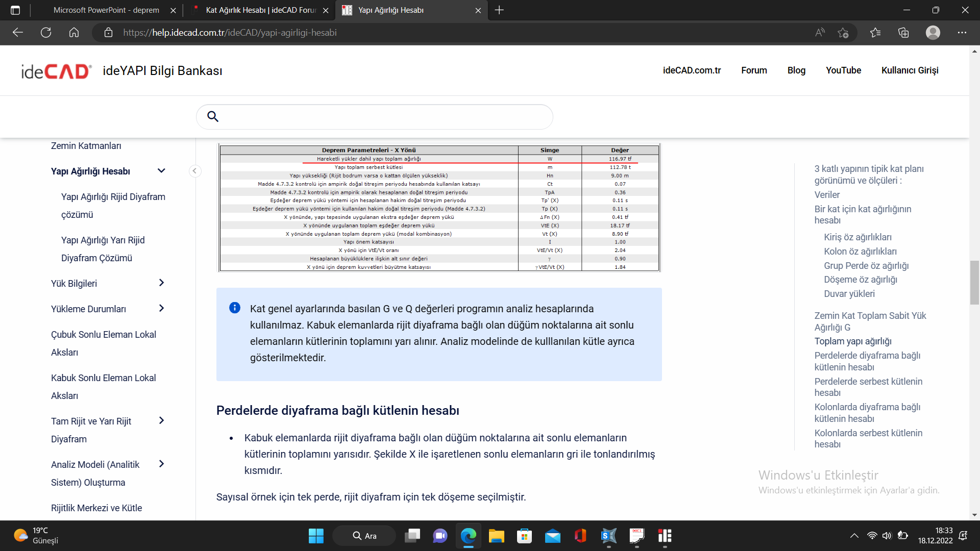Screen dimensions: 980x551
Task: Click the read aloud icon
Action: (820, 33)
